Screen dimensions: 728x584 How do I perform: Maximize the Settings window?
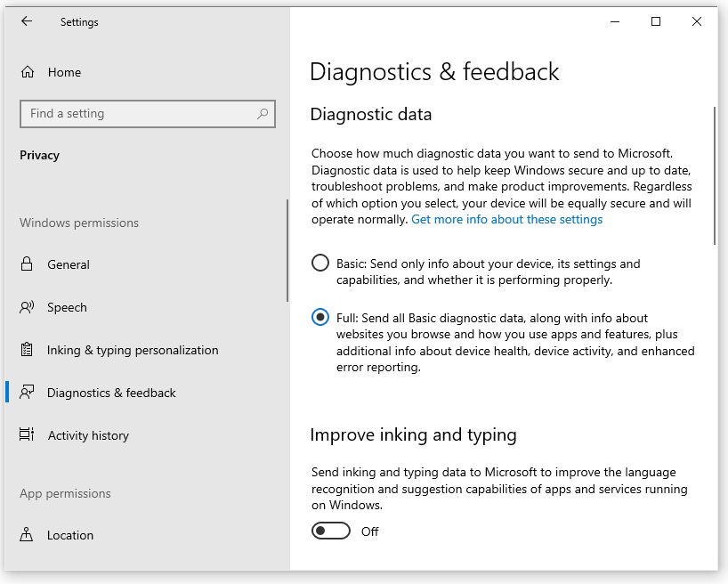click(x=656, y=21)
